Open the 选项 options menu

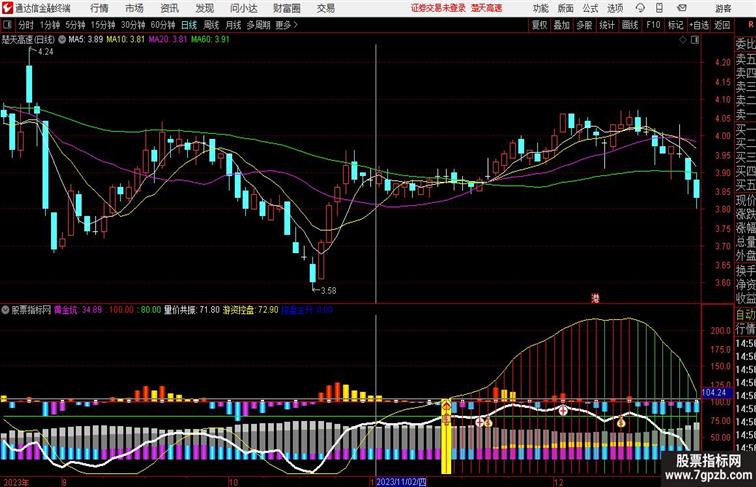tap(615, 8)
